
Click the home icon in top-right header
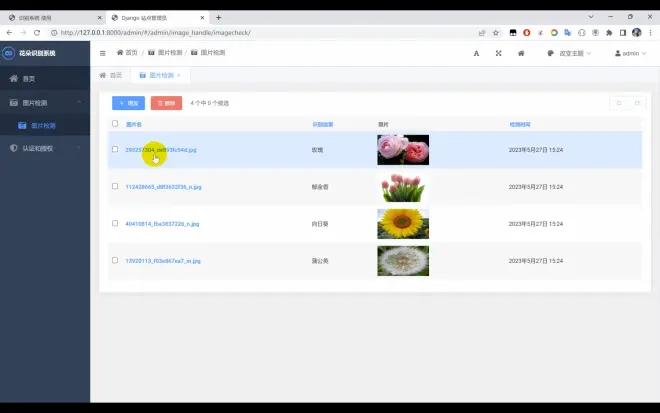521,53
